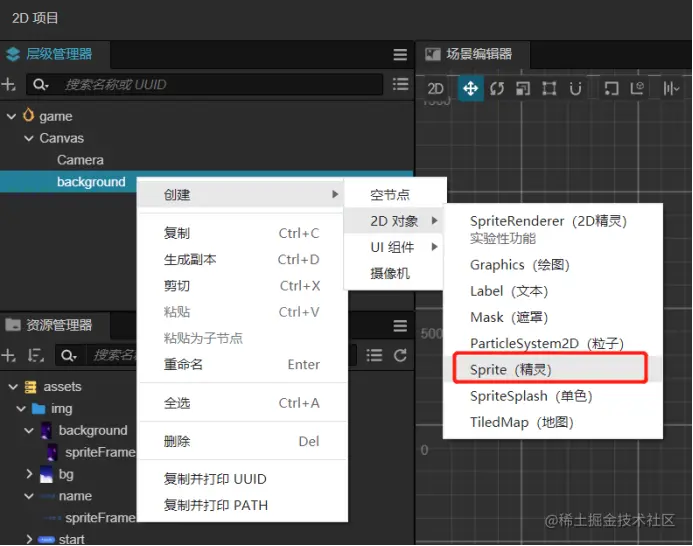The height and width of the screenshot is (546, 693).
Task: Toggle assets expand/collapse all list icon
Action: pyautogui.click(x=374, y=355)
